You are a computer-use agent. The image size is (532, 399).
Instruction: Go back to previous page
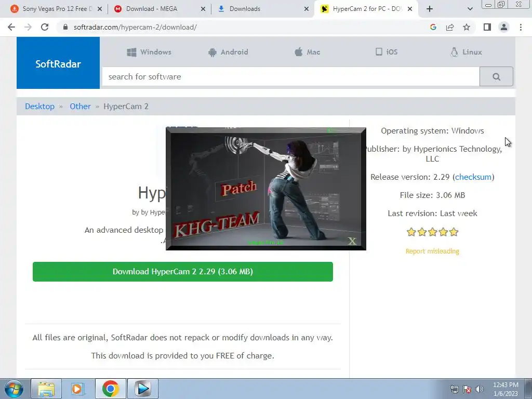(x=11, y=27)
